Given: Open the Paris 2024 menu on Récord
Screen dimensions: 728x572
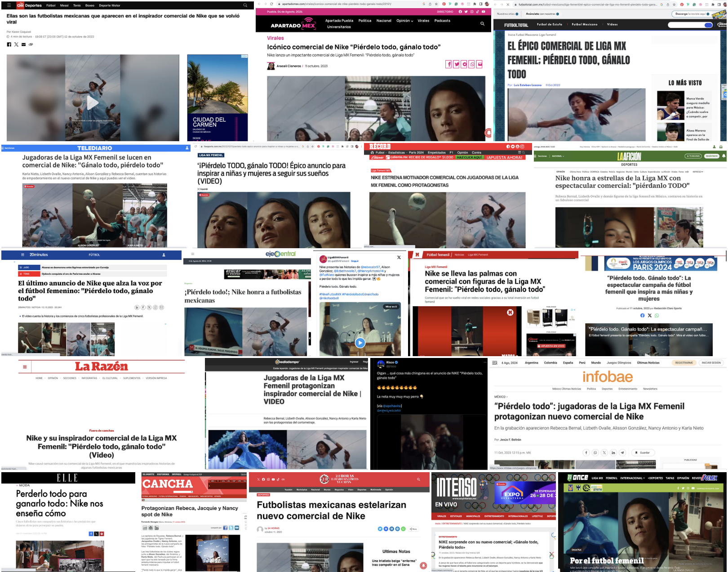Looking at the screenshot, I should pyautogui.click(x=416, y=152).
